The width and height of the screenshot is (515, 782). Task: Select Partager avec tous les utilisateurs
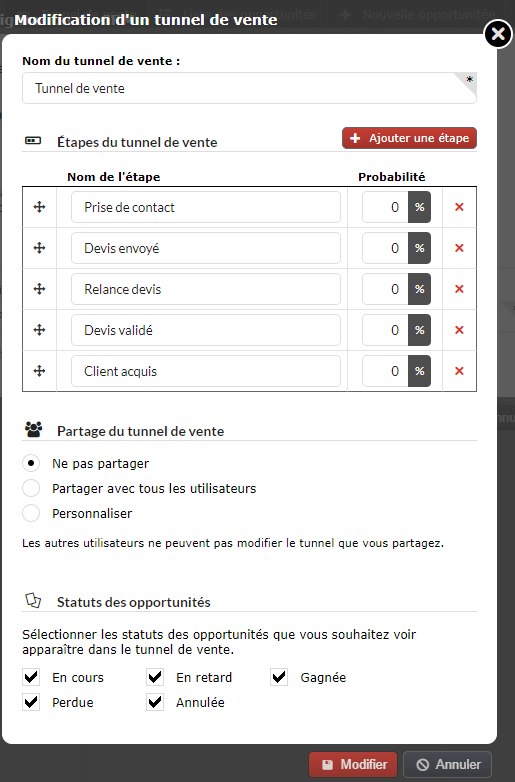point(31,488)
